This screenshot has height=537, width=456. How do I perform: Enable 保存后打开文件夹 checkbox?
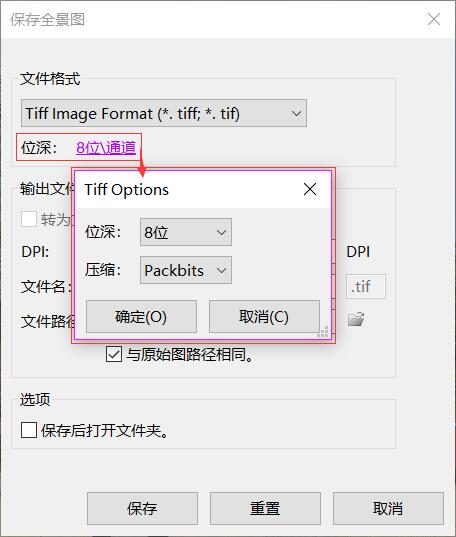coord(29,430)
